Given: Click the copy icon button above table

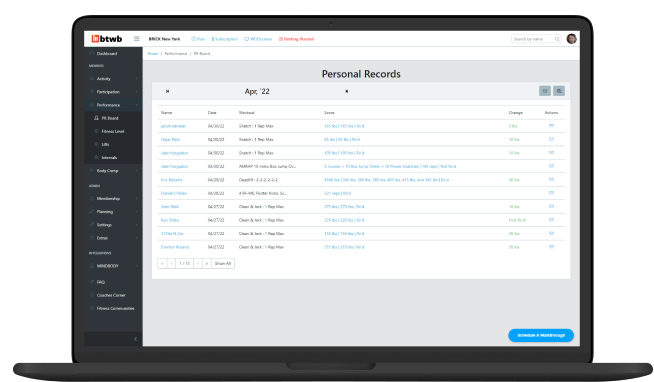Looking at the screenshot, I should click(x=559, y=91).
